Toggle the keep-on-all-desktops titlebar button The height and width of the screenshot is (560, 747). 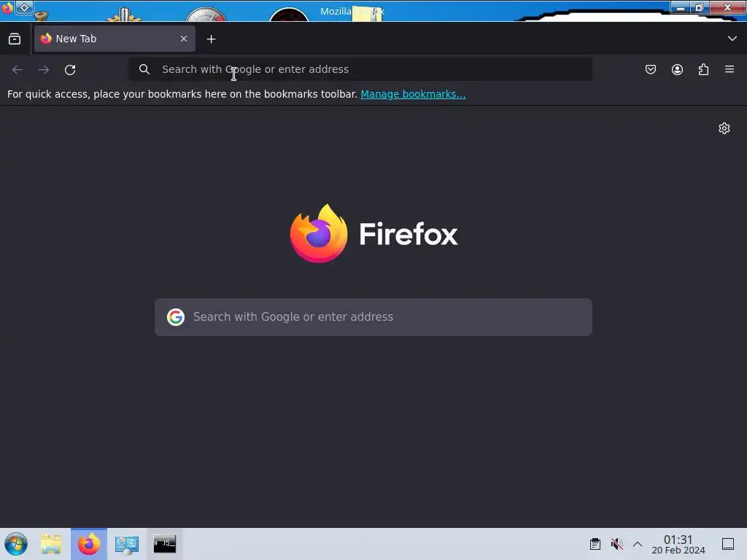pos(24,7)
